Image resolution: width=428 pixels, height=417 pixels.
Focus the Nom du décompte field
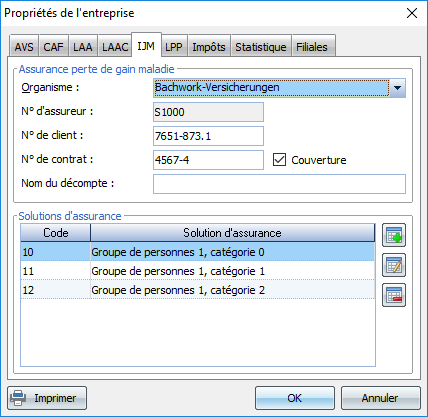coord(279,184)
